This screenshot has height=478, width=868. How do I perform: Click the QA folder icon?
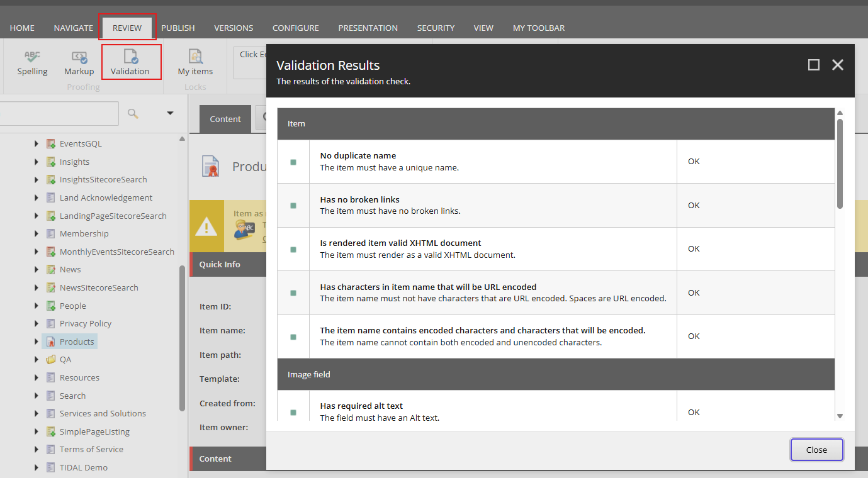[50, 359]
